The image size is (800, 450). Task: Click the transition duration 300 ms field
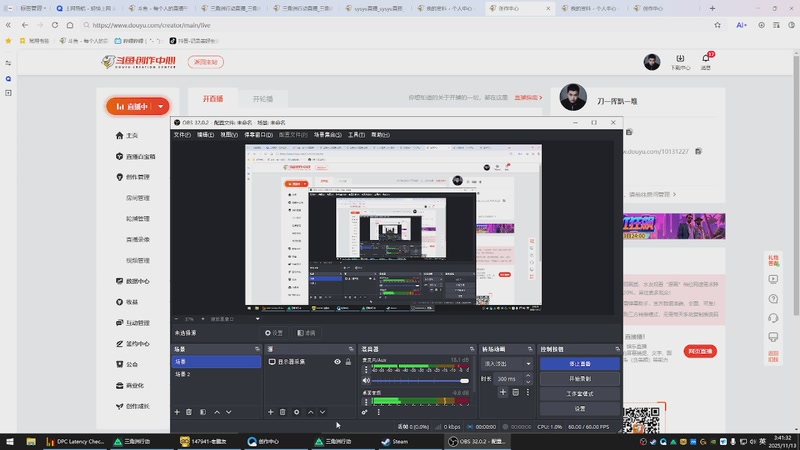pyautogui.click(x=508, y=379)
